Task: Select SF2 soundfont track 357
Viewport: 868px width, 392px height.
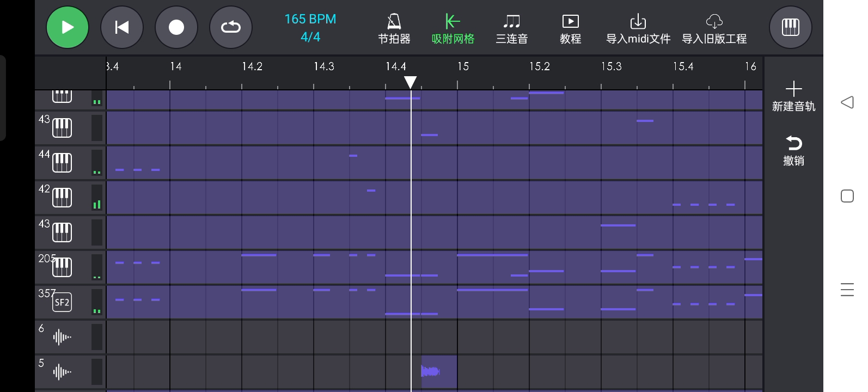Action: (62, 302)
